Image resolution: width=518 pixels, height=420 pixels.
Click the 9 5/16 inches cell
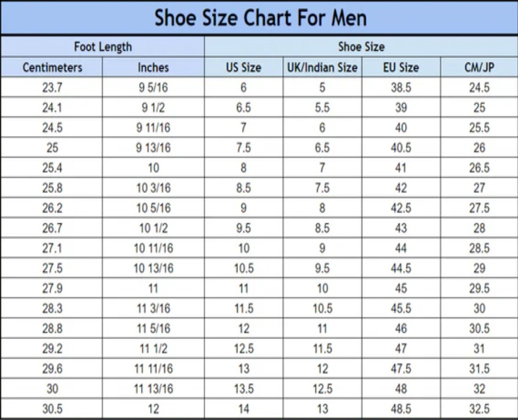(153, 88)
